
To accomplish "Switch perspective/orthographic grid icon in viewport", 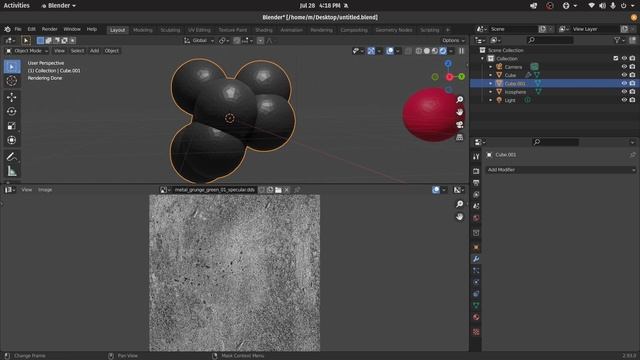I will (460, 137).
